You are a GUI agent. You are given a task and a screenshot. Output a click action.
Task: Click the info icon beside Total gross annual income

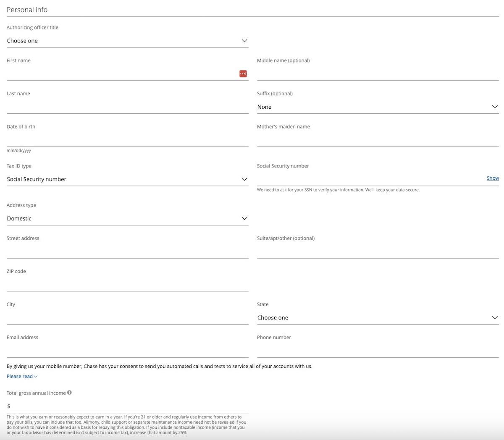69,393
